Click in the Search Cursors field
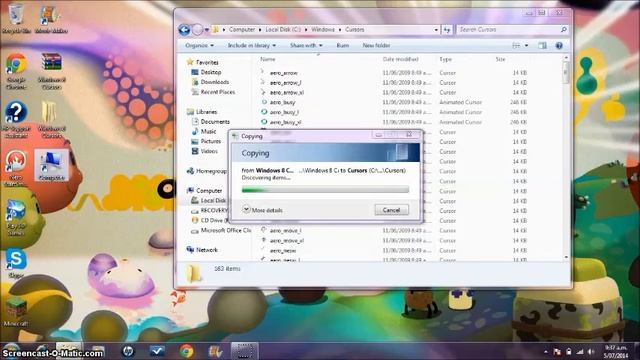This screenshot has height=360, width=640. (508, 30)
